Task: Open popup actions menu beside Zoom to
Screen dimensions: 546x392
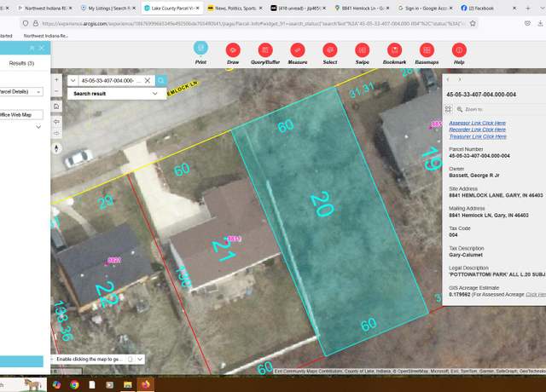Action: pos(448,109)
